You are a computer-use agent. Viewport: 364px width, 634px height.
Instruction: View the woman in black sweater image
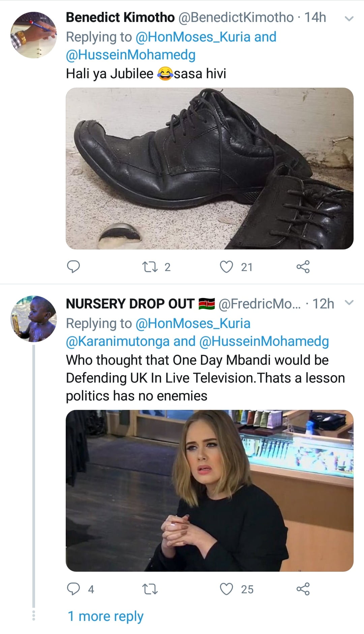pyautogui.click(x=209, y=490)
